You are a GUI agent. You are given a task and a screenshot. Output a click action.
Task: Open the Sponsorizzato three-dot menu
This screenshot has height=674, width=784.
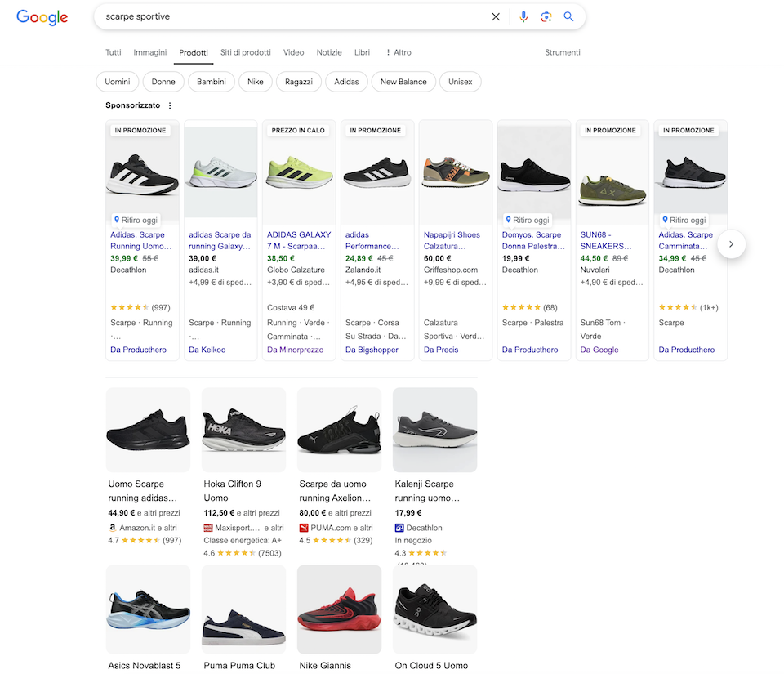click(x=170, y=105)
